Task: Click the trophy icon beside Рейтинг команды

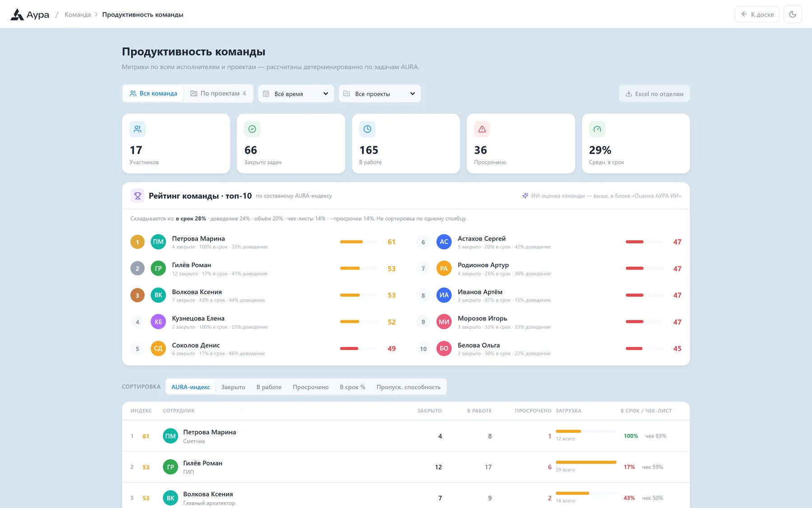Action: [x=138, y=196]
